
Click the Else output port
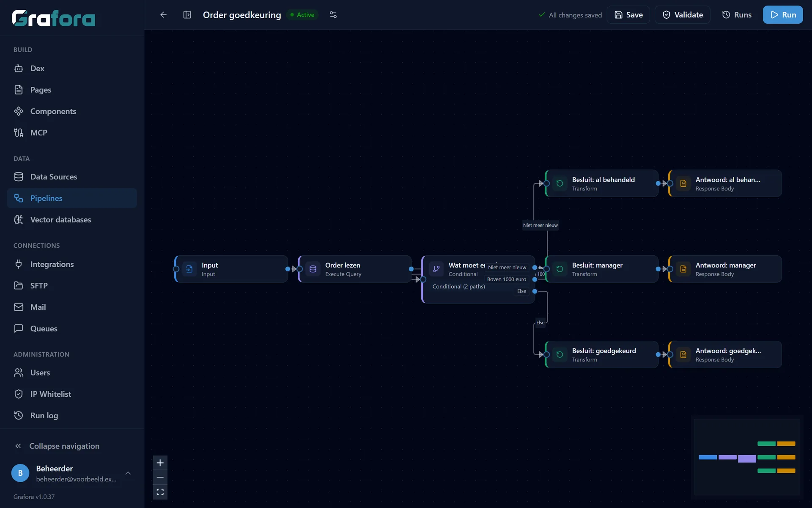click(535, 291)
